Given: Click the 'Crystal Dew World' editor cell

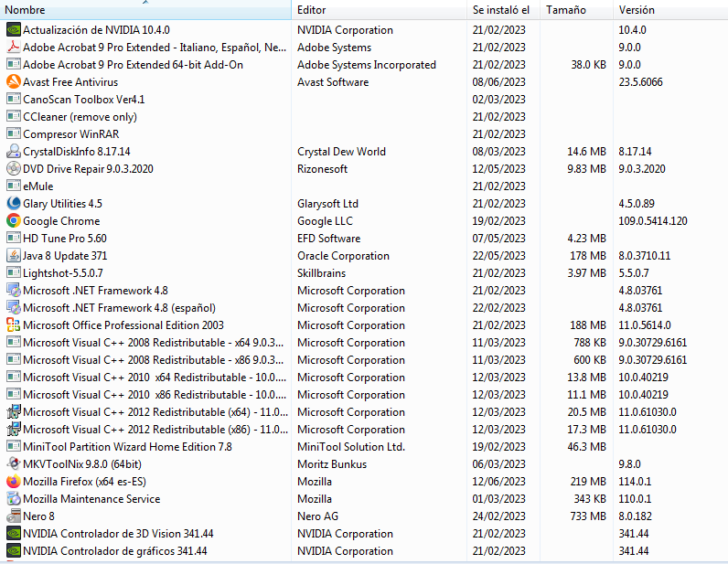Looking at the screenshot, I should tap(341, 152).
